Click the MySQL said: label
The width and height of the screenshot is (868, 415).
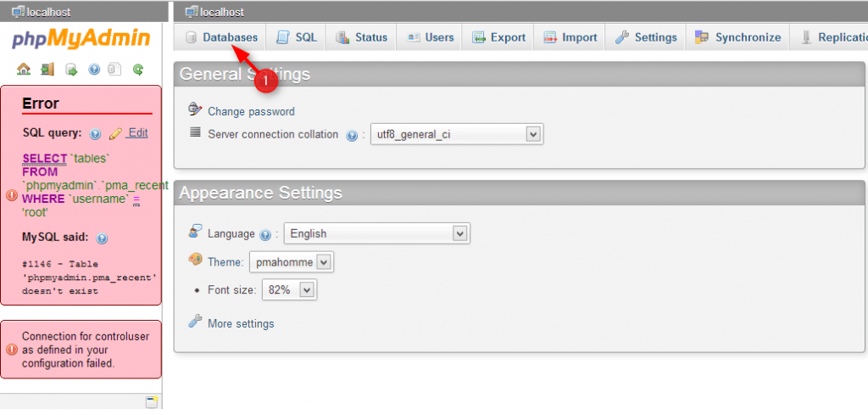point(55,237)
